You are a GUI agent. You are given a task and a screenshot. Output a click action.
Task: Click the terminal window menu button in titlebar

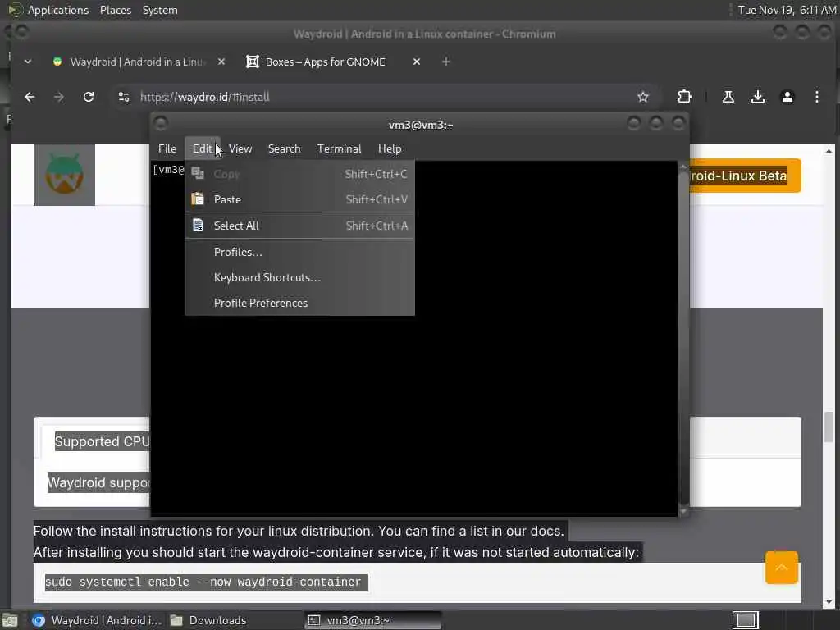click(161, 124)
